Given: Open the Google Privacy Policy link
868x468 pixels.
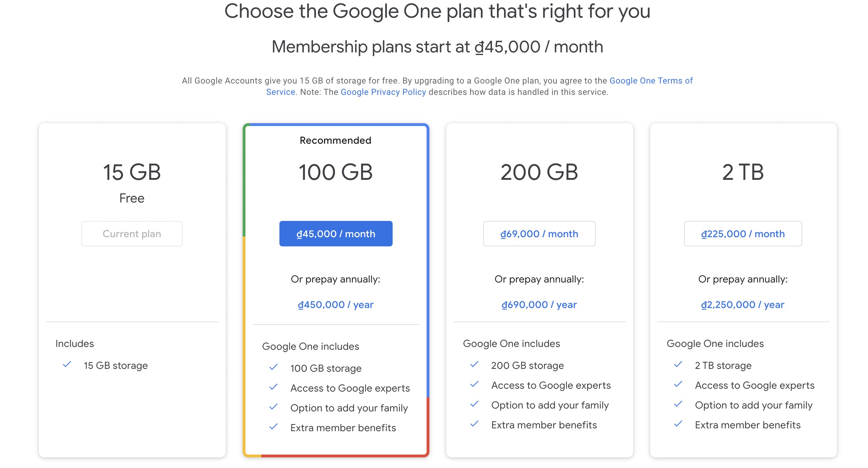Looking at the screenshot, I should pos(383,92).
